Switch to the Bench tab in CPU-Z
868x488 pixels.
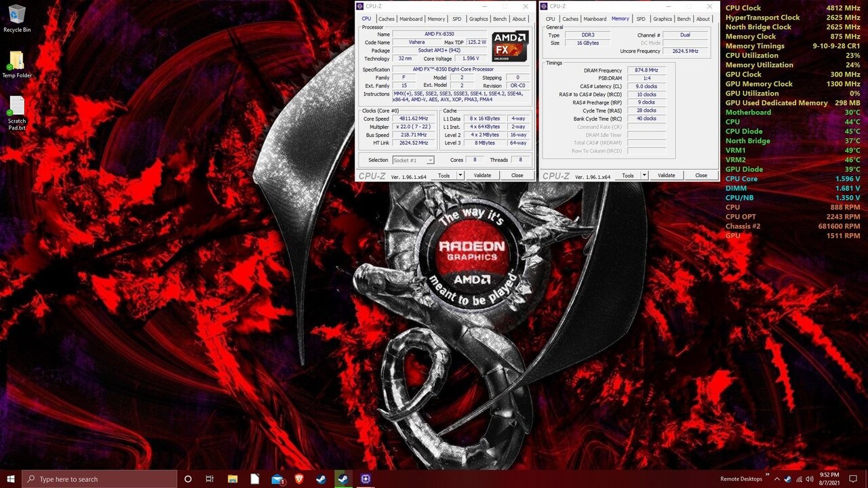(499, 19)
